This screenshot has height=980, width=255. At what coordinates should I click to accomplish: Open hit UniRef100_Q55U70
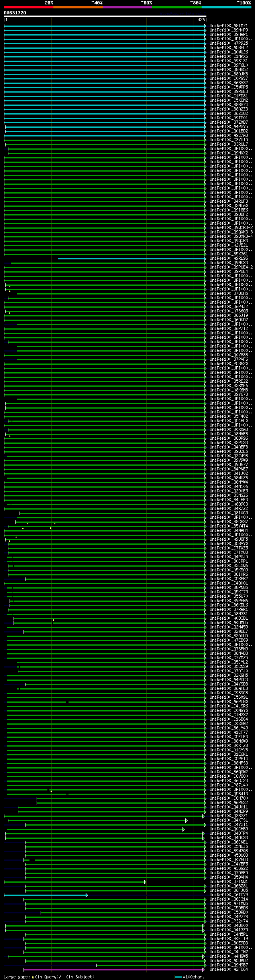229,597
